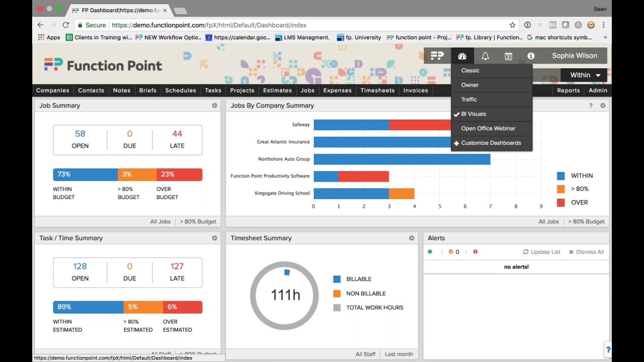Open the Within dropdown
The width and height of the screenshot is (644, 362).
pyautogui.click(x=585, y=75)
